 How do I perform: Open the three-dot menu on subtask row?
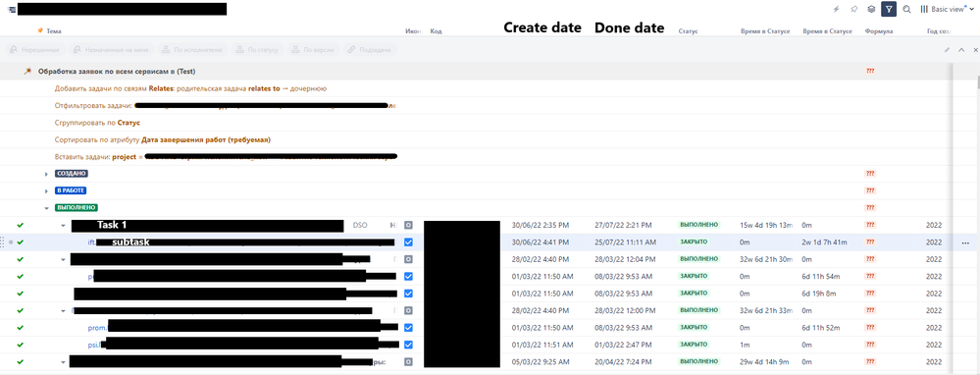(x=965, y=242)
